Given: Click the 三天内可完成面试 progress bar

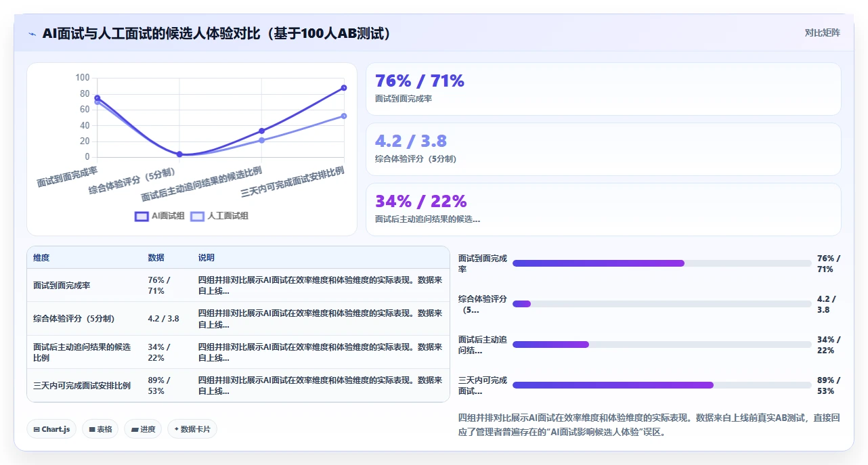Looking at the screenshot, I should coord(661,385).
